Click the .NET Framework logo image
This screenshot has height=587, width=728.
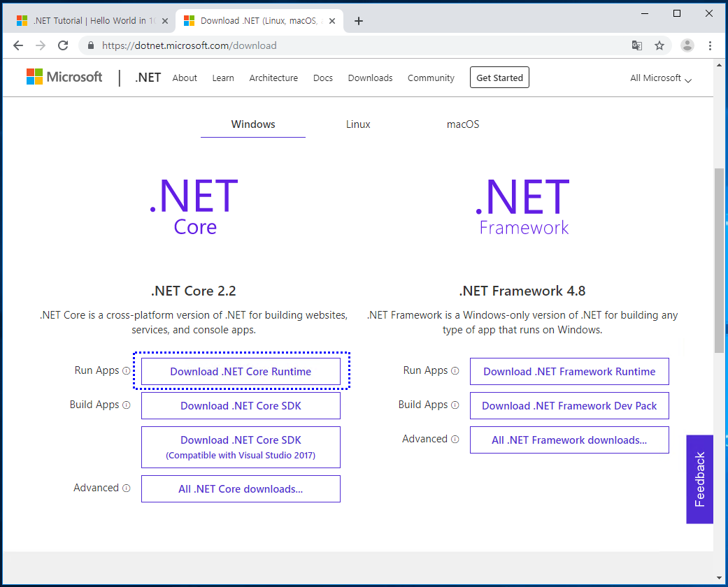(x=523, y=206)
